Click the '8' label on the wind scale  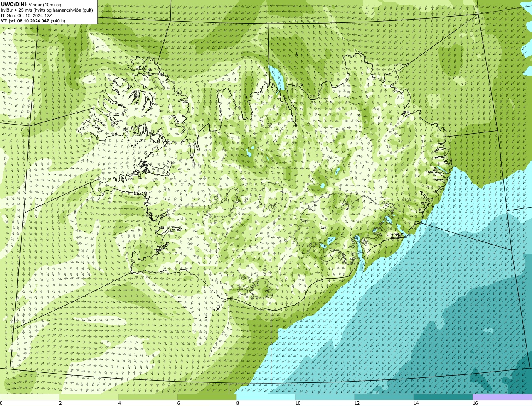237,403
